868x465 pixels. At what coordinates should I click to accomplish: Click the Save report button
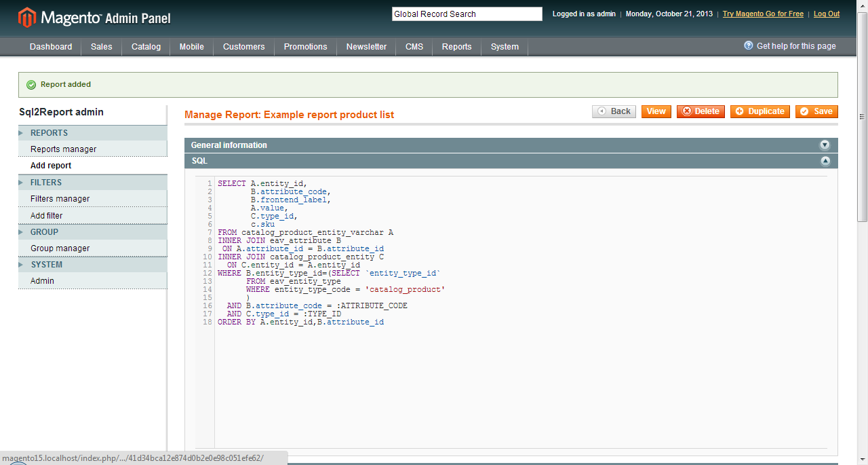tap(816, 111)
